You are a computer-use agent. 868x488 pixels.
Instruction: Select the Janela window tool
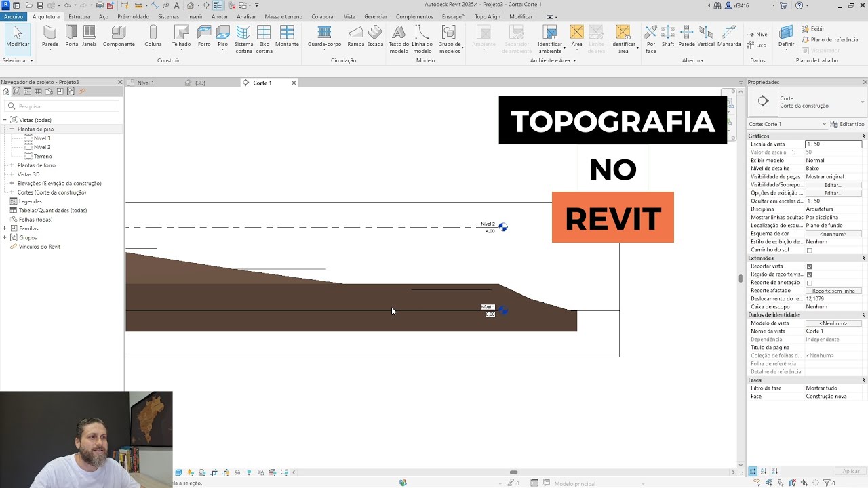click(x=89, y=37)
